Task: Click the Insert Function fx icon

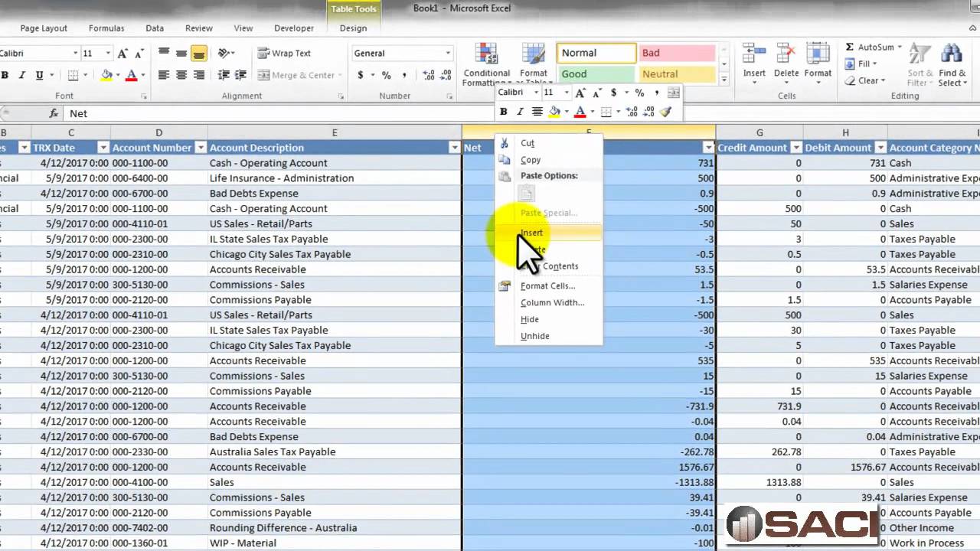Action: pos(54,113)
